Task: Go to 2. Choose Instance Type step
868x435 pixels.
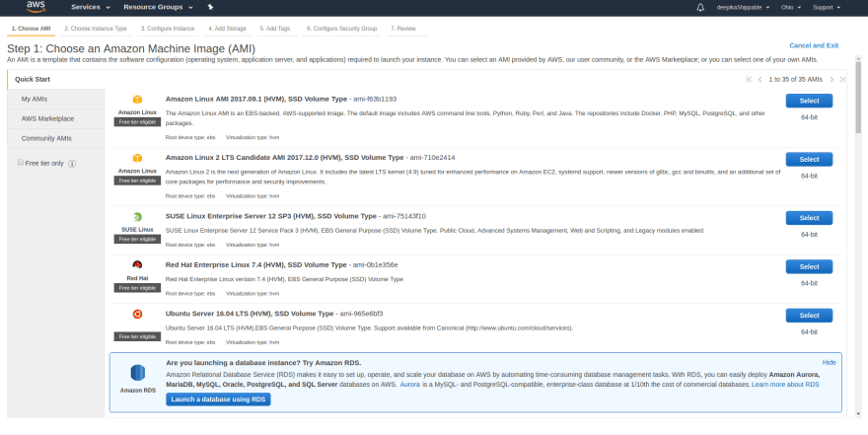Action: click(x=96, y=29)
